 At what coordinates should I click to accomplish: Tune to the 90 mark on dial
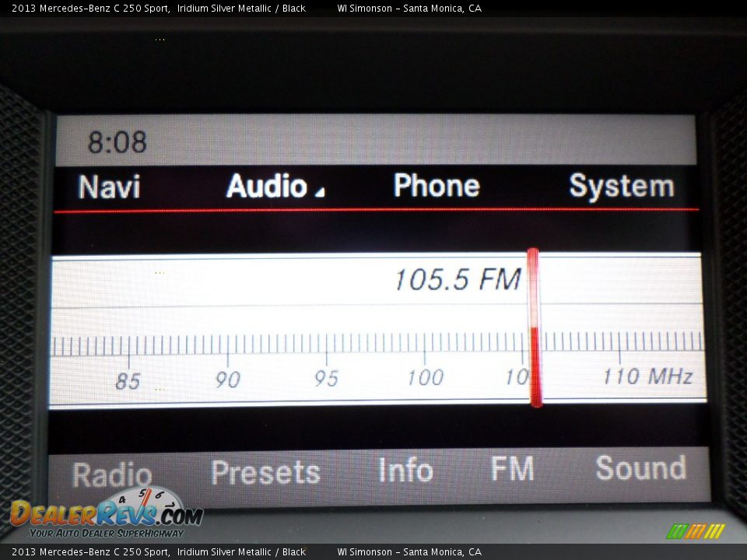click(x=227, y=379)
